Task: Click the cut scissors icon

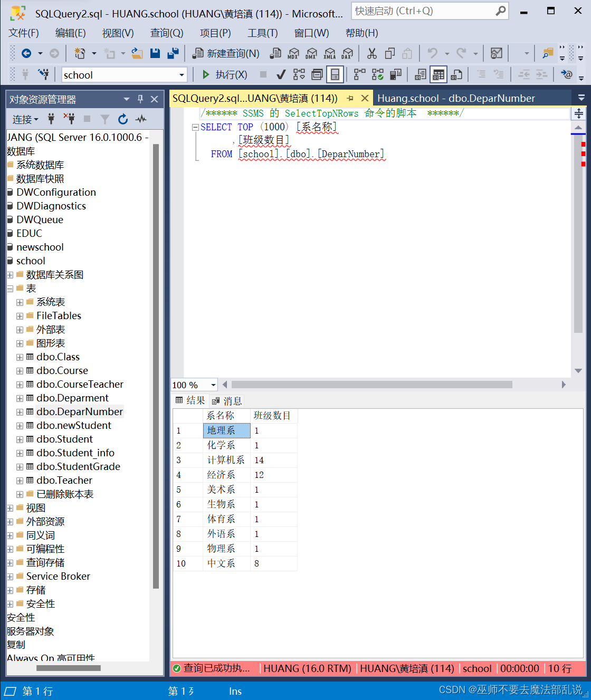Action: click(x=372, y=53)
